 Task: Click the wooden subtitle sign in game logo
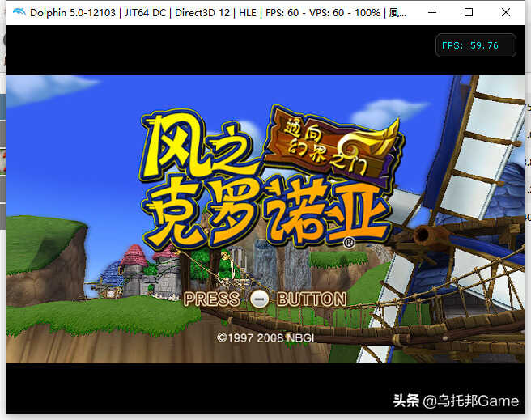(333, 146)
